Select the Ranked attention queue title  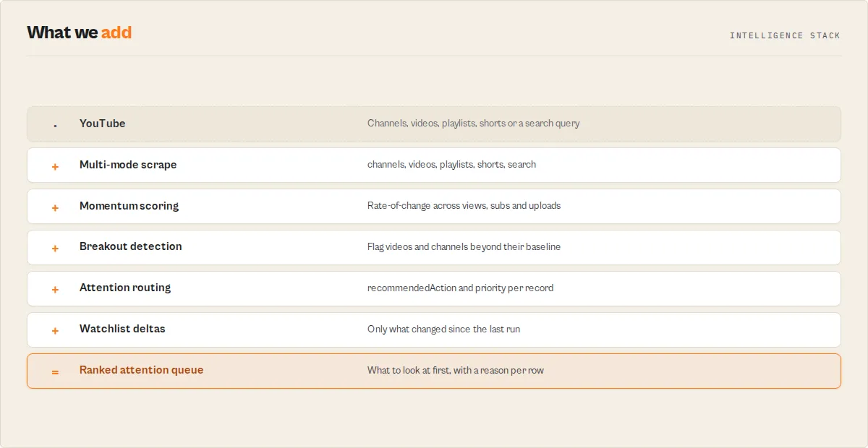(x=141, y=370)
